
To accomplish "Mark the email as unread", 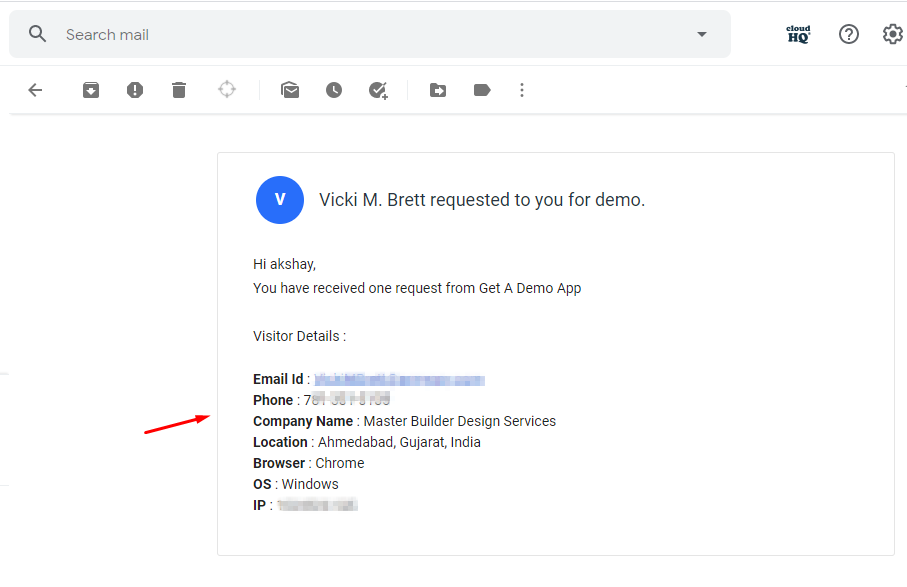I will 290,90.
